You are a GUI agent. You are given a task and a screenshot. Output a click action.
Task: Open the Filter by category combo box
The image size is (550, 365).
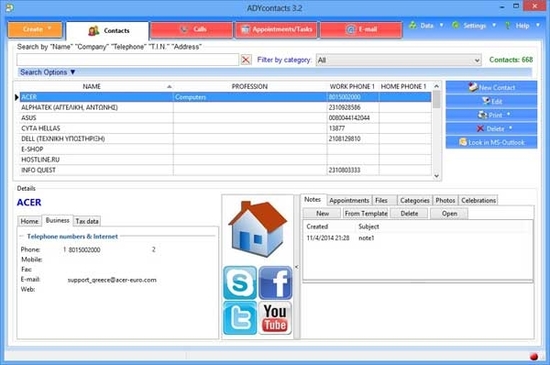click(398, 60)
